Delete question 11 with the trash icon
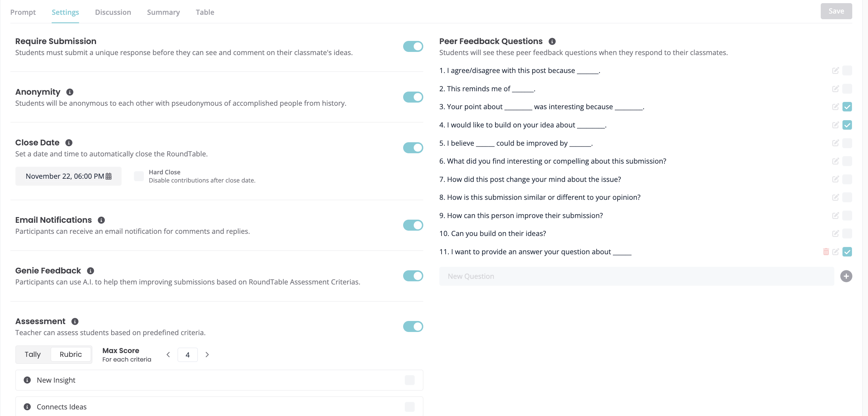868x416 pixels. pos(825,252)
